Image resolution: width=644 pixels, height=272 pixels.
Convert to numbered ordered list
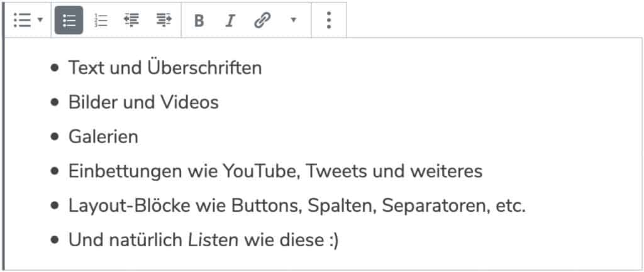click(101, 20)
